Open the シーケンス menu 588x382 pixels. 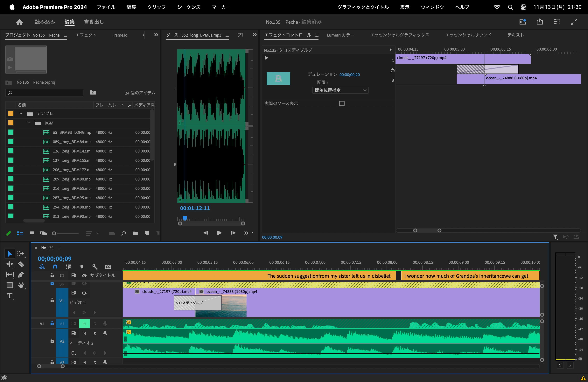pos(189,7)
